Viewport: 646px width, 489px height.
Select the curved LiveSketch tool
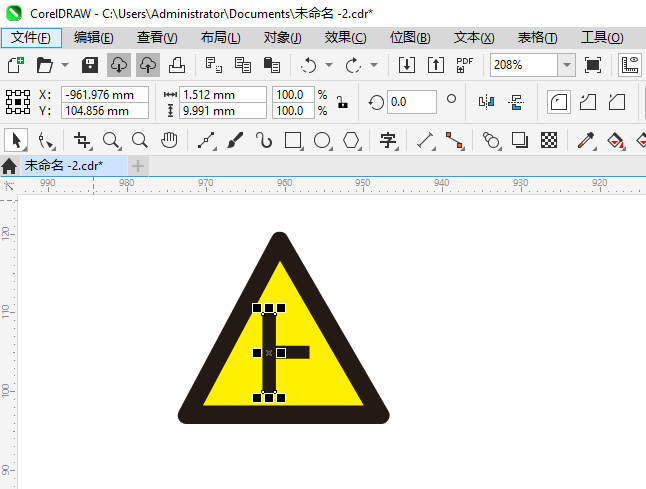pyautogui.click(x=264, y=140)
